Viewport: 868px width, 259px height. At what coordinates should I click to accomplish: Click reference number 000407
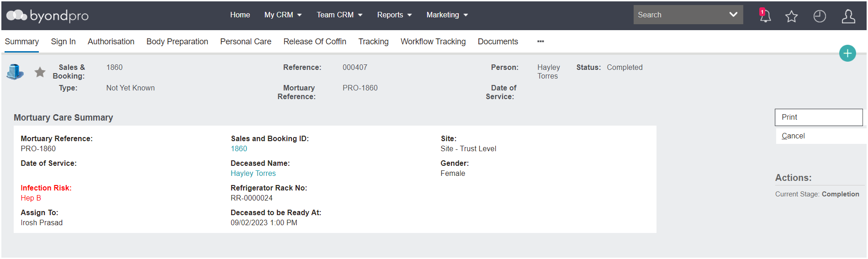[355, 68]
